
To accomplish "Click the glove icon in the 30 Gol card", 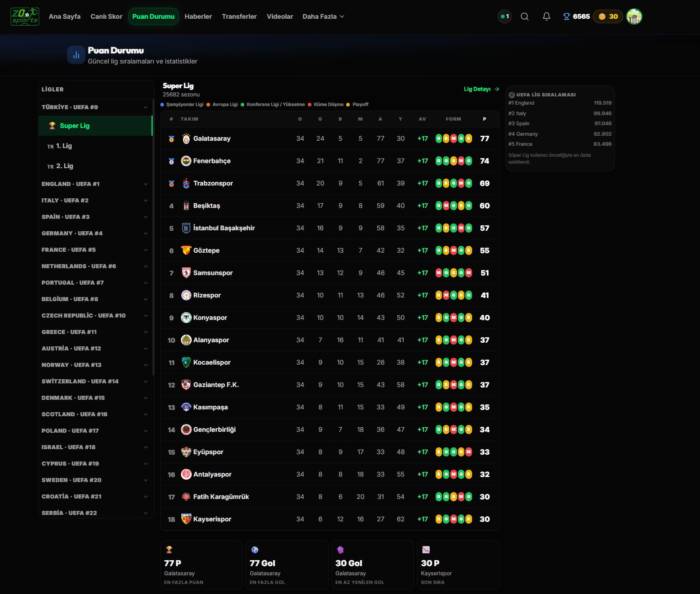I will pyautogui.click(x=340, y=550).
